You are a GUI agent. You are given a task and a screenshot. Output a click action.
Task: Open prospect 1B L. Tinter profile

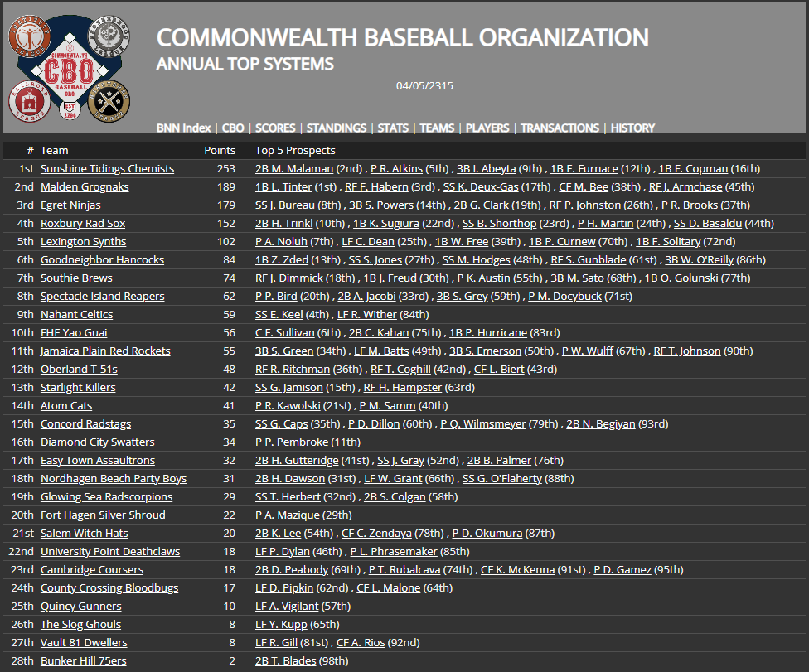pos(283,186)
